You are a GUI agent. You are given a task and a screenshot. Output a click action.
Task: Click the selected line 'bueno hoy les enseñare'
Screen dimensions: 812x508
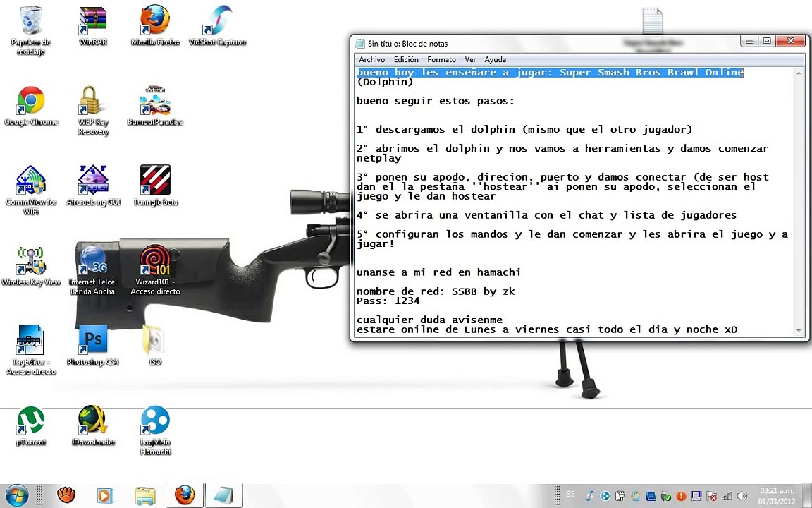pos(550,73)
